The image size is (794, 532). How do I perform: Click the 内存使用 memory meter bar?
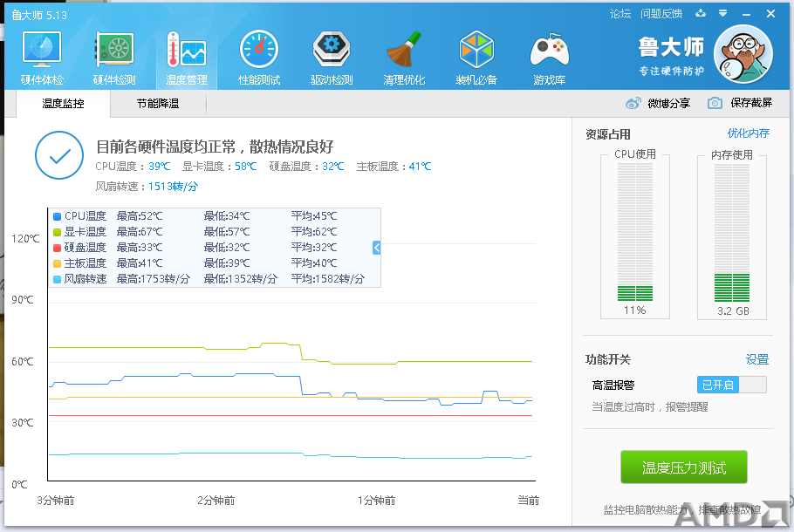(732, 232)
